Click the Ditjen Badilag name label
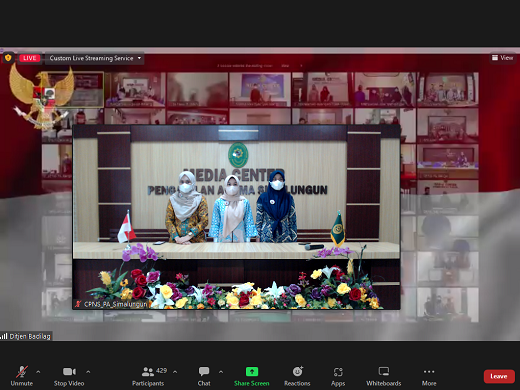Viewport: 520px width, 390px height. [x=30, y=336]
